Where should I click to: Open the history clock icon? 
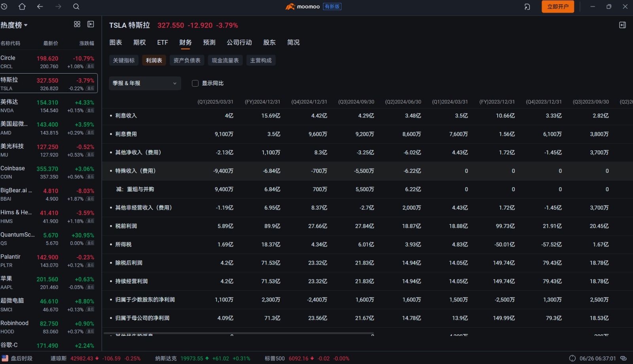[x=4, y=6]
